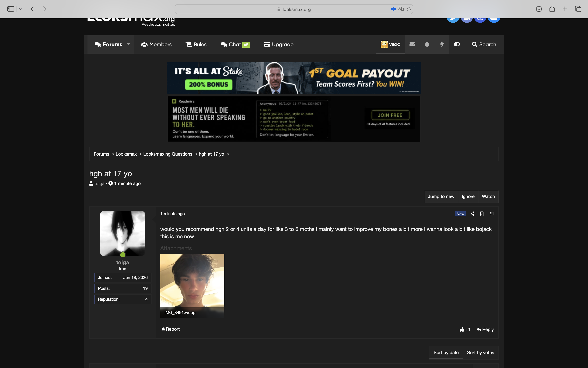Select Sort by votes tab
Viewport: 588px width, 368px height.
pos(480,352)
